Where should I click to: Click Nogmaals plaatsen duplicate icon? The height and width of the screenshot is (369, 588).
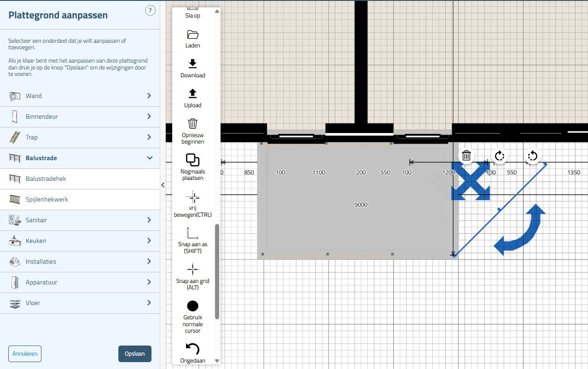pos(192,160)
